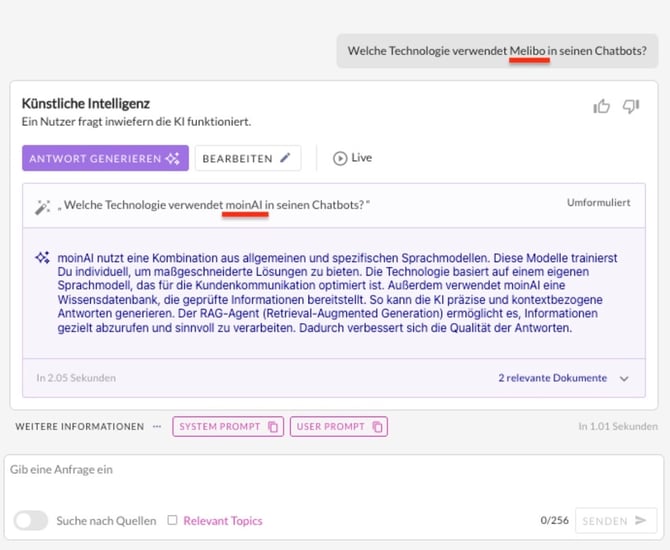Select the user message about Melibo
The height and width of the screenshot is (550, 670).
tap(496, 51)
